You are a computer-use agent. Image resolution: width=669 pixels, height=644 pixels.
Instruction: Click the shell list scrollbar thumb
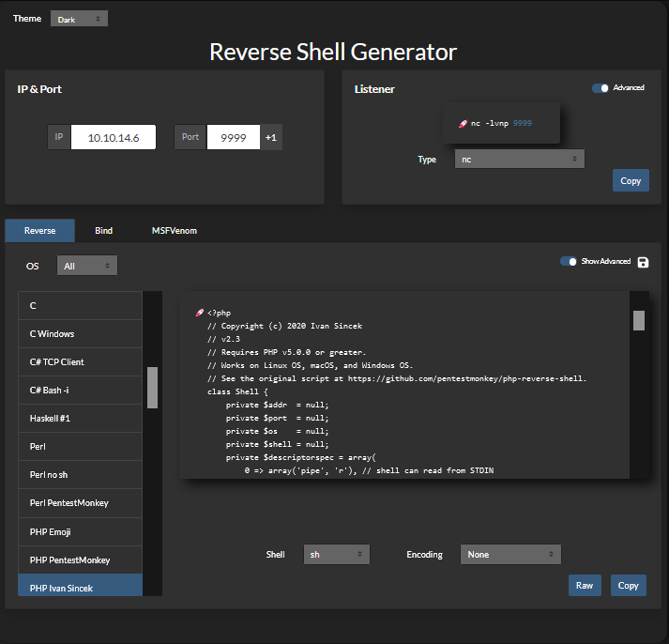(152, 388)
